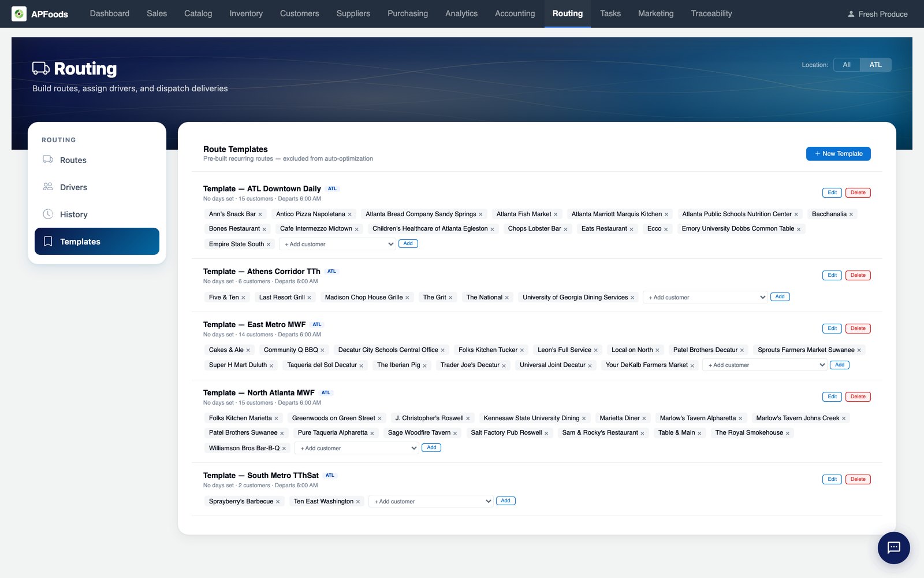Open Add customer dropdown for South Metro TThSat

point(431,501)
